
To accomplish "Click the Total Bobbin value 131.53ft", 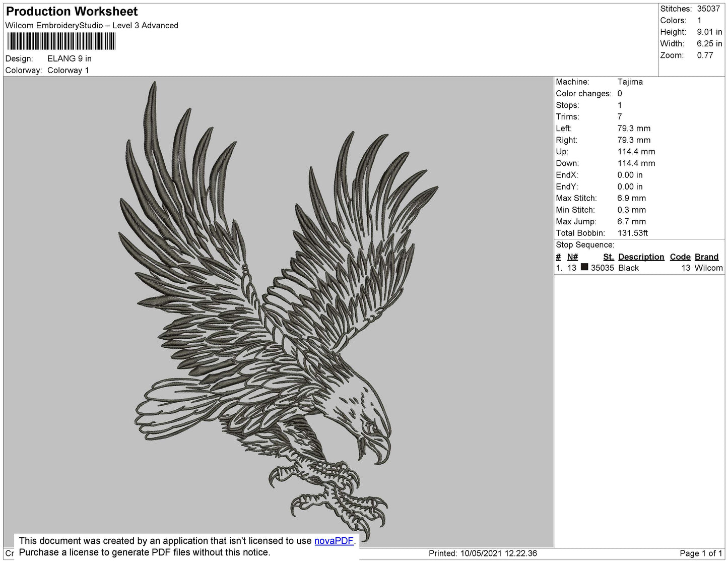I will (632, 233).
